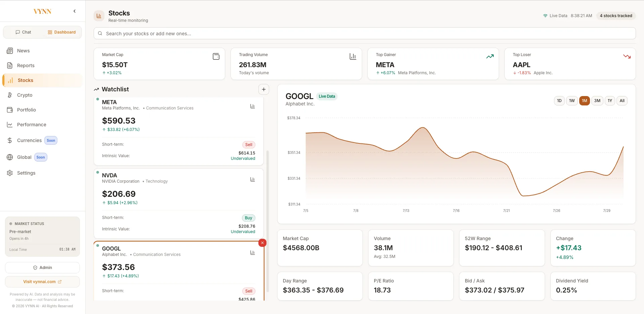This screenshot has width=644, height=314.
Task: Collapse the sidebar with the chevron arrow
Action: [75, 11]
